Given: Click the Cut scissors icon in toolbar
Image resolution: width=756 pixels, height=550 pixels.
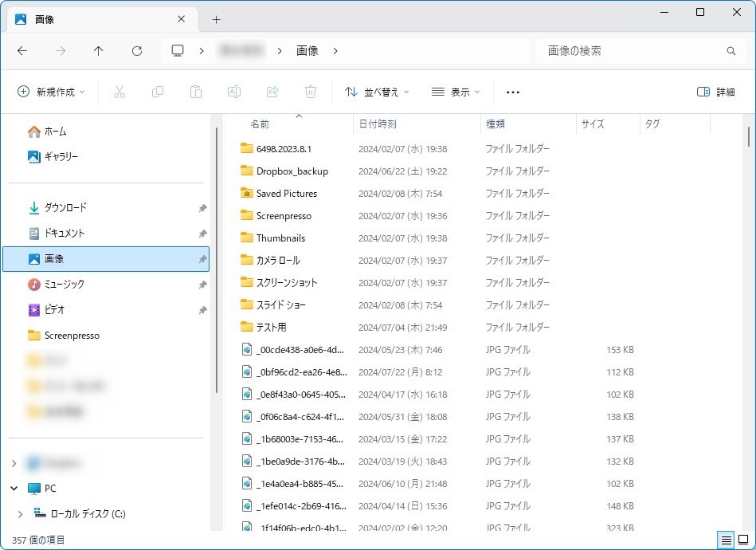Looking at the screenshot, I should pyautogui.click(x=119, y=92).
